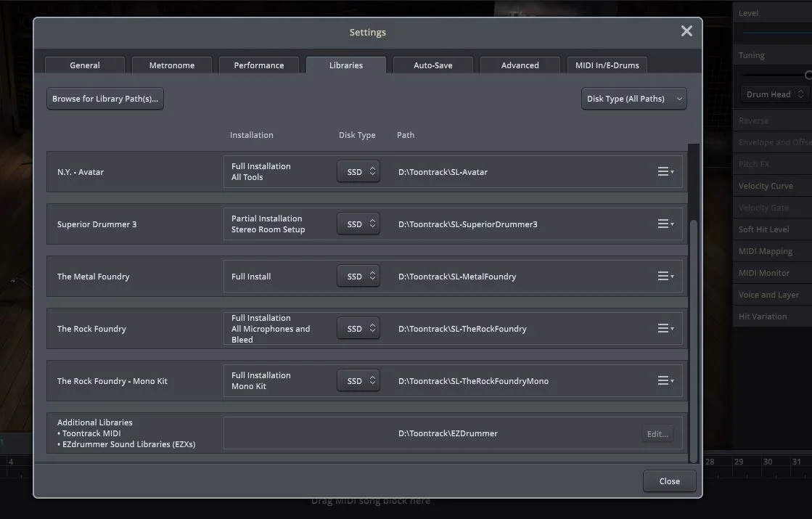Screen dimensions: 812x519
Task: Open N.Y. Avatar path options menu icon
Action: (665, 171)
